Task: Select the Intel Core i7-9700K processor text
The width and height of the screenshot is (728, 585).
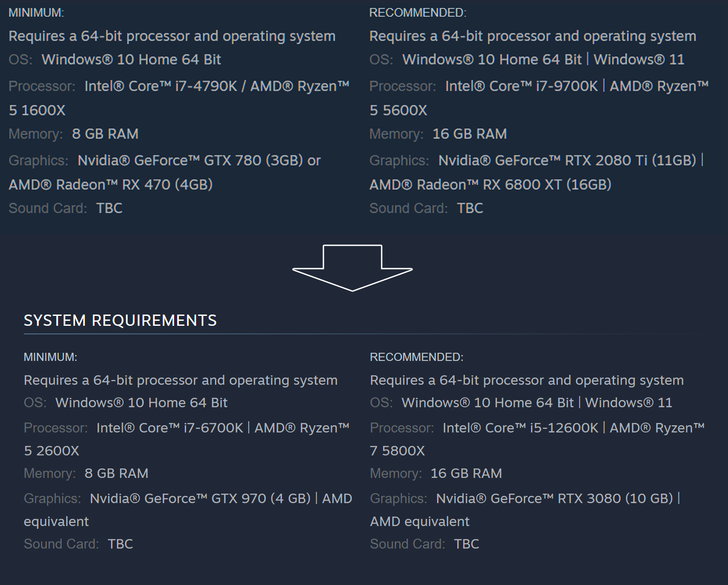Action: pos(522,86)
